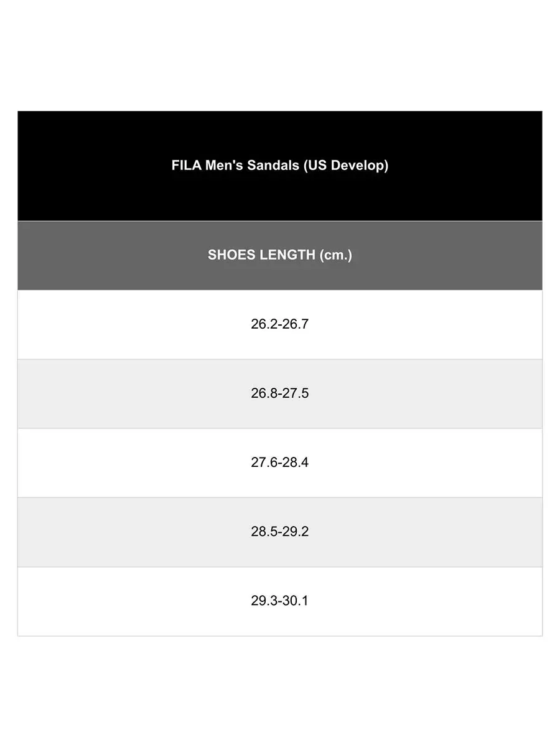Choose the row starting at 28.5 cm
The height and width of the screenshot is (747, 560).
pyautogui.click(x=436, y=532)
